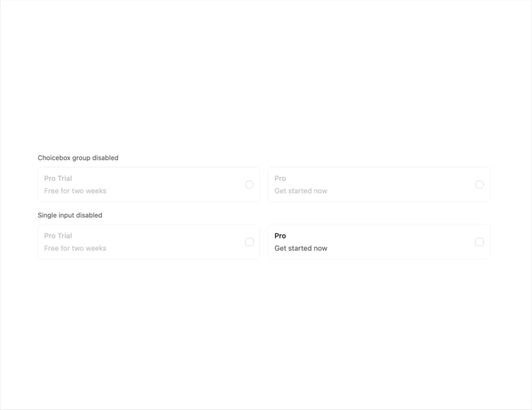
Task: Select the disabled Pro Trial radio choicebox card
Action: [149, 185]
